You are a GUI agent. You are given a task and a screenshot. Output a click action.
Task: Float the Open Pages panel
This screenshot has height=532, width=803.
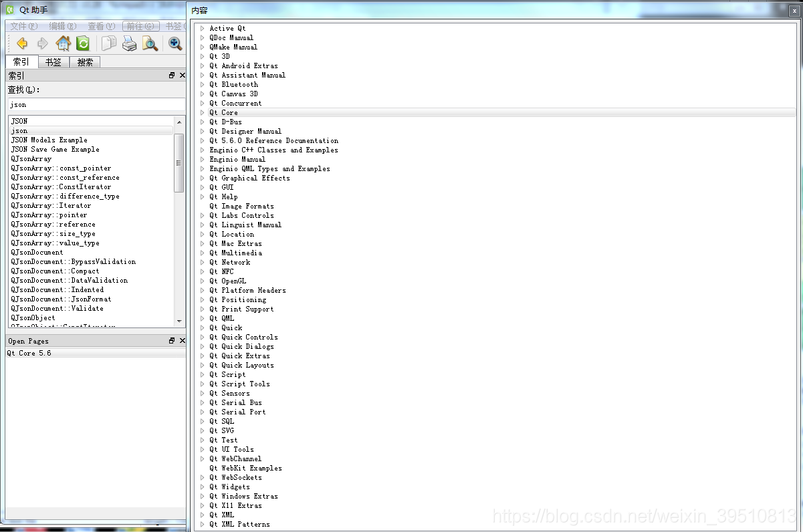coord(172,341)
